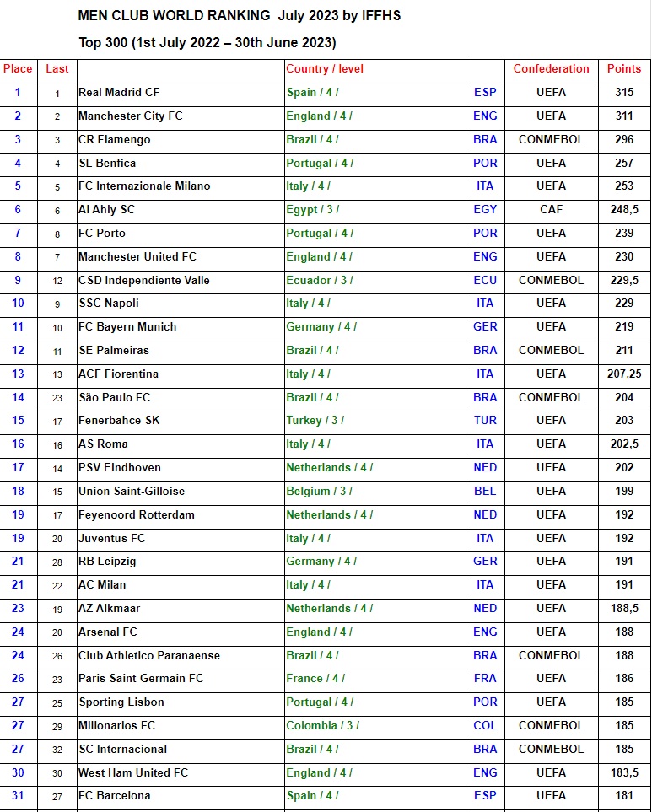This screenshot has width=652, height=812.
Task: Click the 'BEL' country code
Action: pos(485,491)
